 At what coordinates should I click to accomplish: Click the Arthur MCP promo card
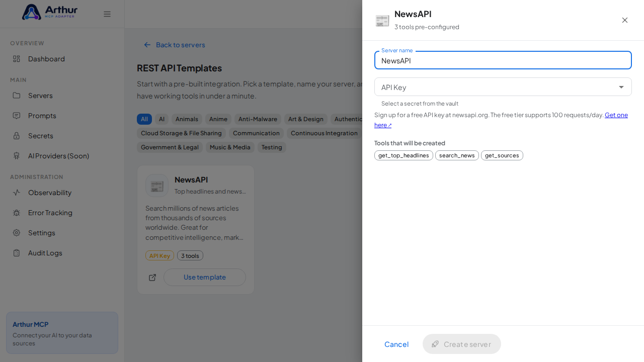[62, 333]
